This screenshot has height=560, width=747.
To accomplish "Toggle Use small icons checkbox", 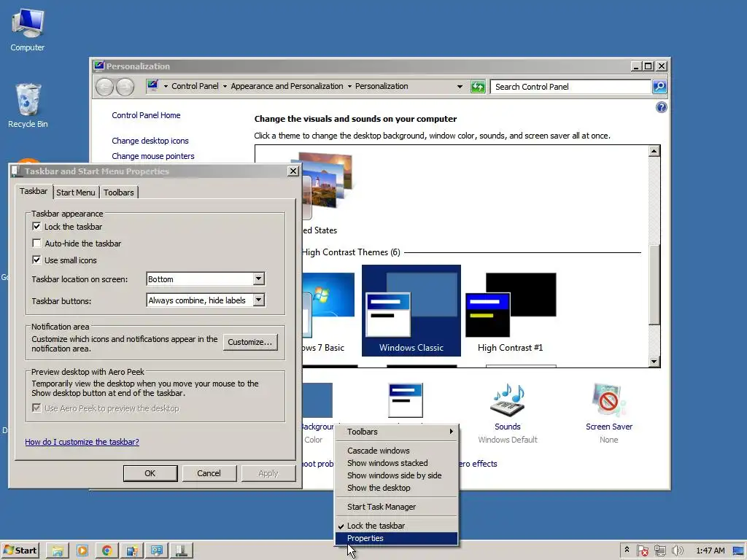I will tap(36, 260).
